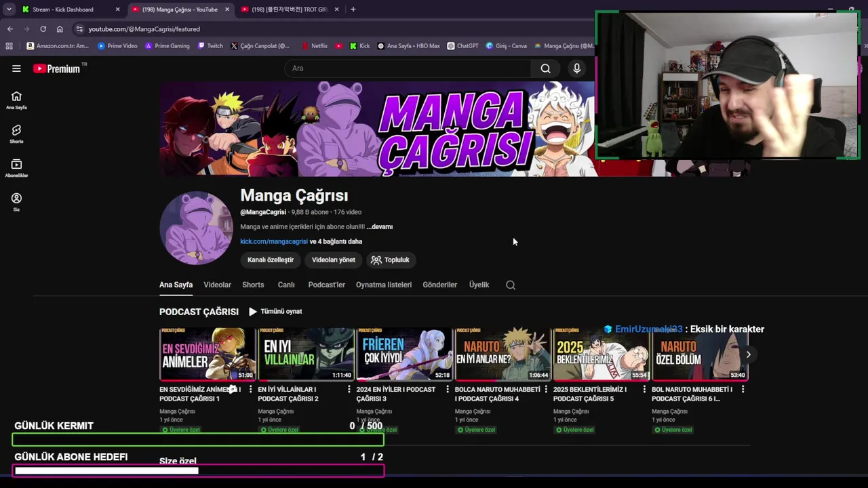Close the Manga Çağrısı YouTube tab
The width and height of the screenshot is (868, 488).
click(227, 9)
